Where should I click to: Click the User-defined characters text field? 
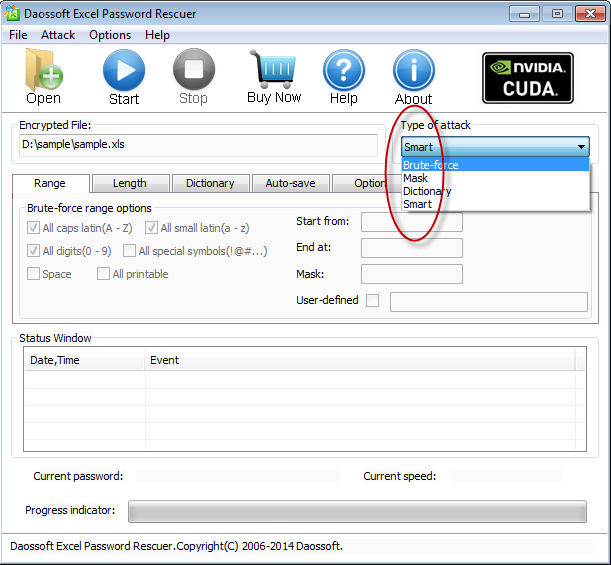pyautogui.click(x=489, y=302)
